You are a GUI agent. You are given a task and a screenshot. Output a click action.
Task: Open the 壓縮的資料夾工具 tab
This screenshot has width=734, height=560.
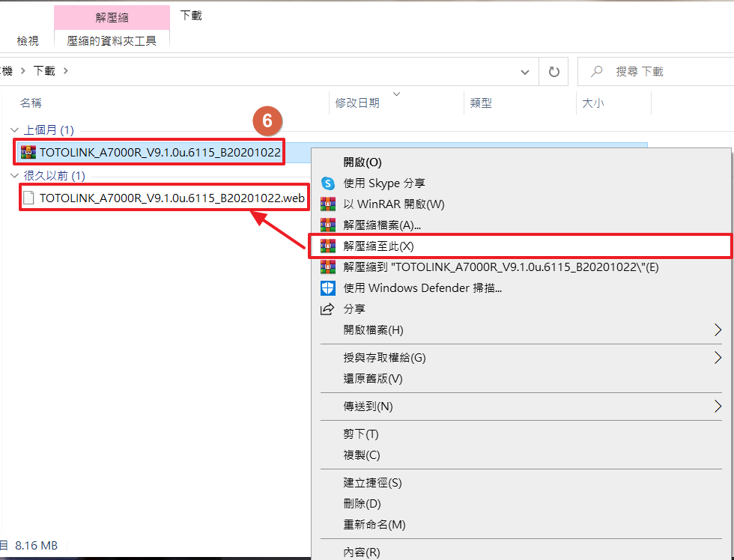(112, 41)
